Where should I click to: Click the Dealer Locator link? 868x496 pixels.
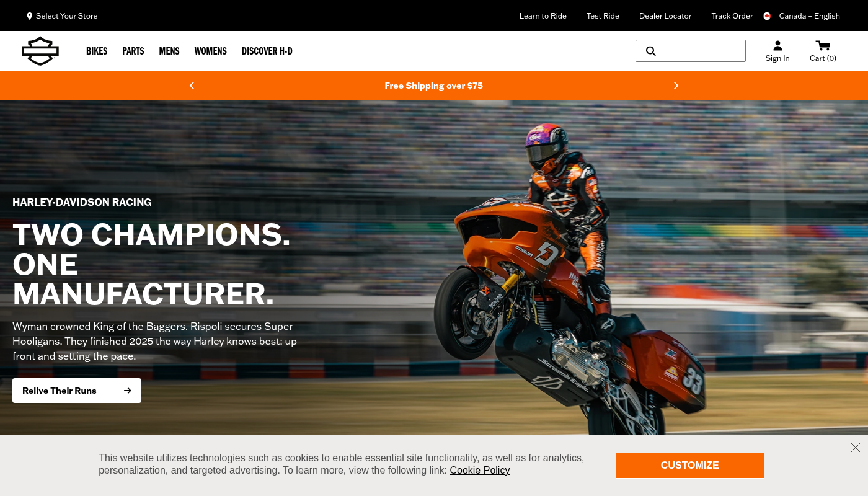[665, 16]
